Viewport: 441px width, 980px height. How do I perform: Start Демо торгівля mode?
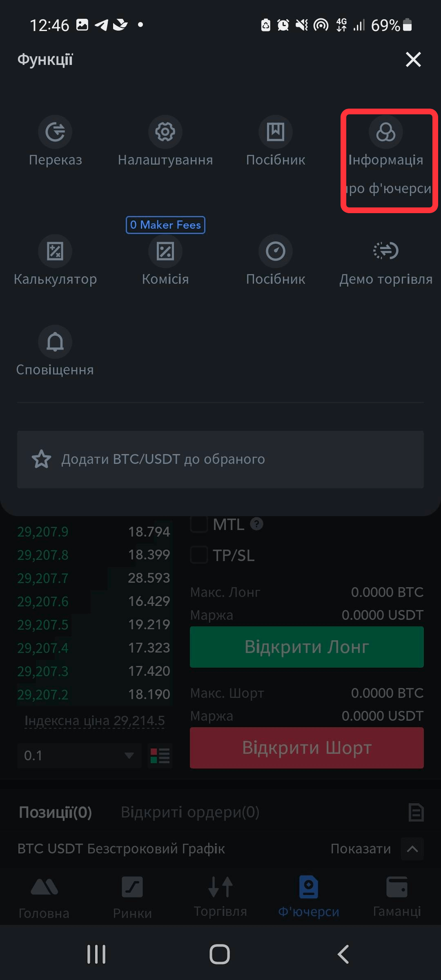[386, 251]
